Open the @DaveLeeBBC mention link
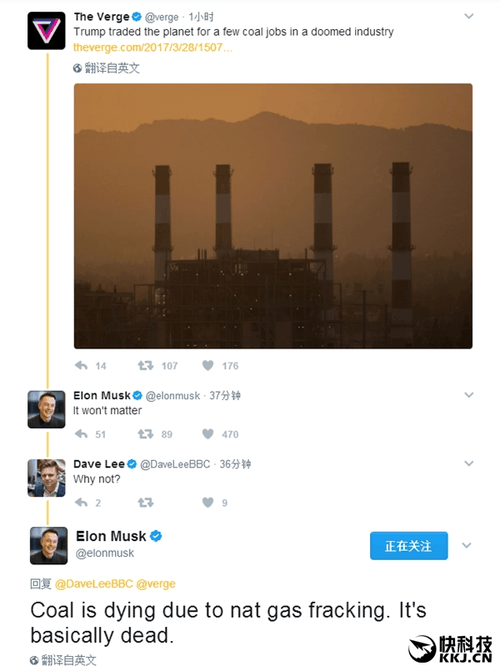The height and width of the screenshot is (671, 500). click(94, 584)
